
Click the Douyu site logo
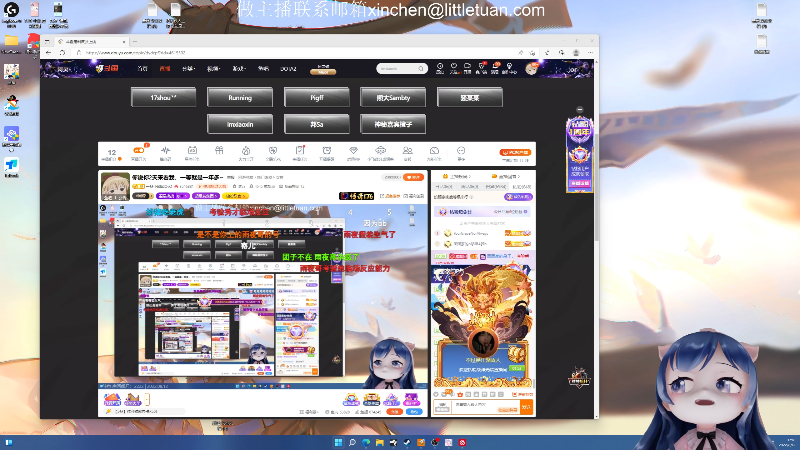pyautogui.click(x=107, y=68)
